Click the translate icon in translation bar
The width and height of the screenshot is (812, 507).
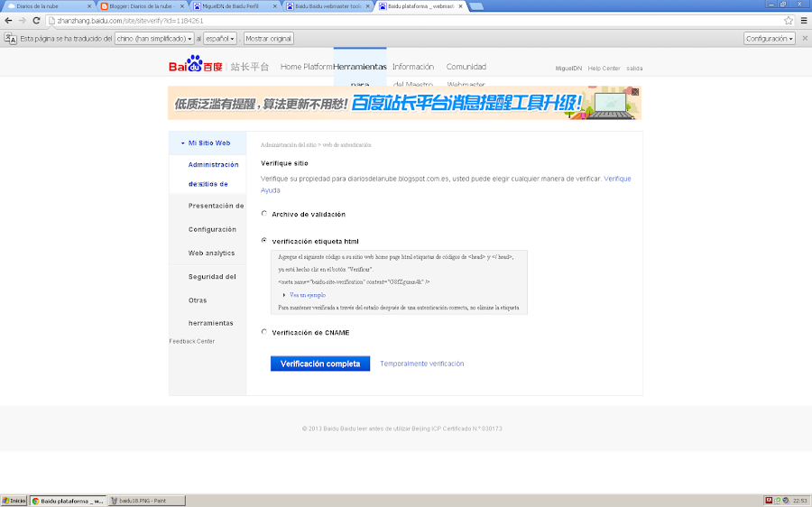[10, 39]
